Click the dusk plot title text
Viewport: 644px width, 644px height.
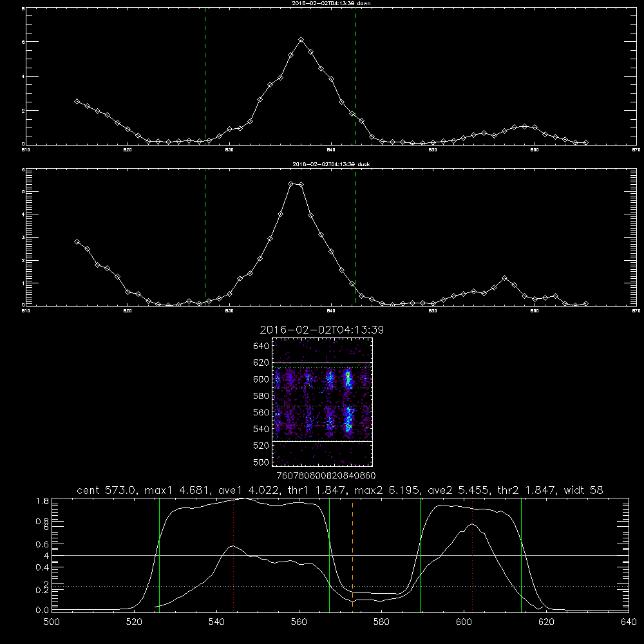tap(331, 164)
